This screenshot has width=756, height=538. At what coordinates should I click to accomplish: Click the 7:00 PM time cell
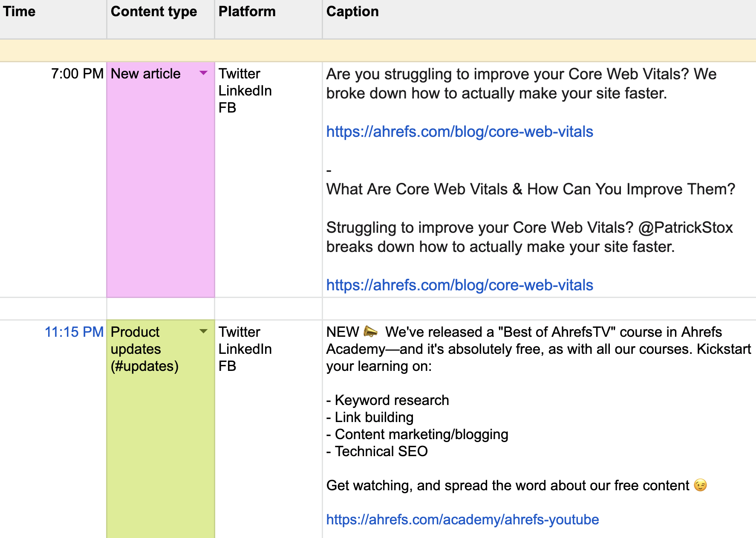(77, 74)
